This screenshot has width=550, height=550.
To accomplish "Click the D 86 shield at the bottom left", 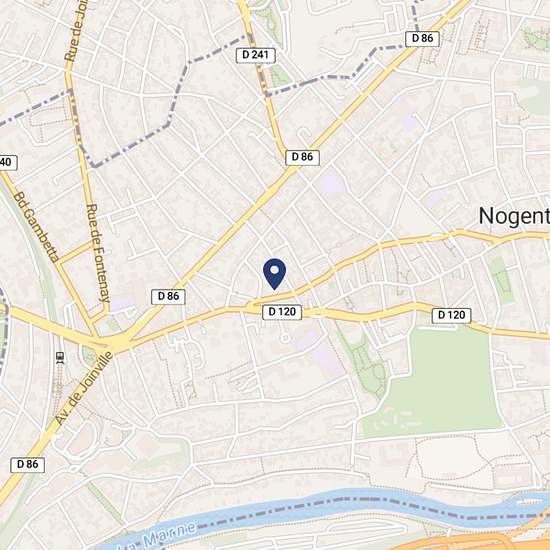I will pos(27,464).
